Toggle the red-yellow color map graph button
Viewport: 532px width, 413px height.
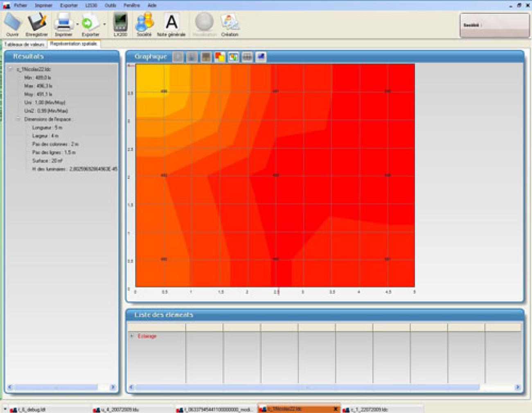click(x=220, y=57)
